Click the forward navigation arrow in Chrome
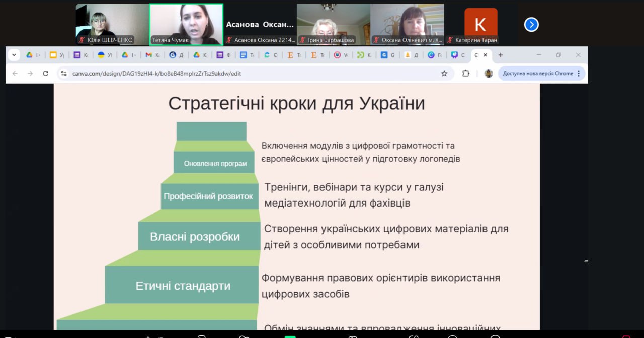 (30, 74)
